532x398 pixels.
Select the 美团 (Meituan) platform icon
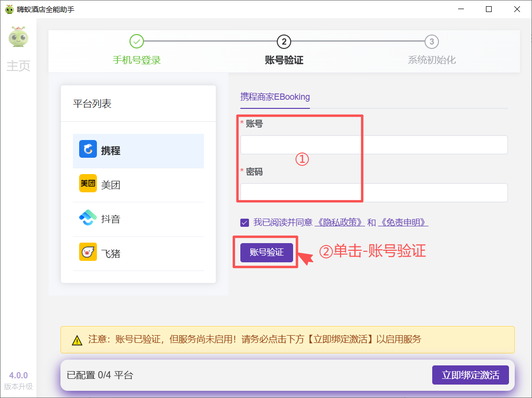tap(87, 184)
